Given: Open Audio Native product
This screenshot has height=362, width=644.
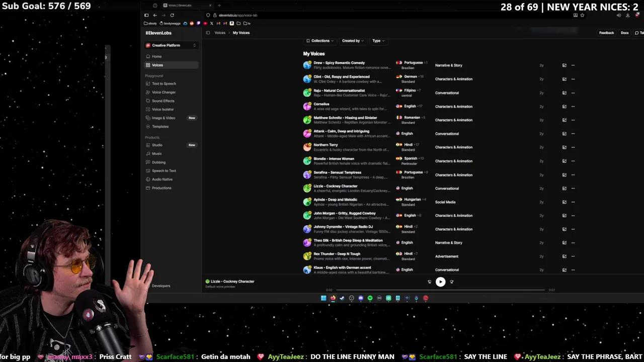Looking at the screenshot, I should tap(171, 179).
